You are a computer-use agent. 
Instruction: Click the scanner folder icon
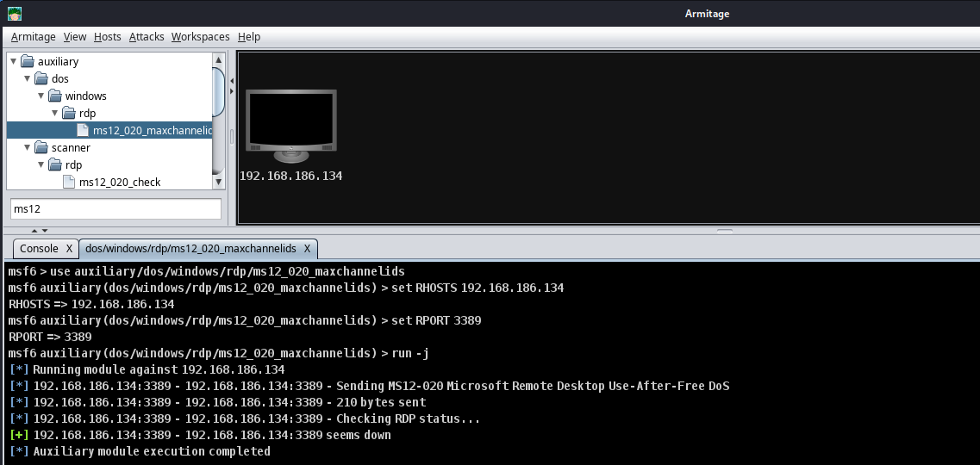[x=41, y=147]
